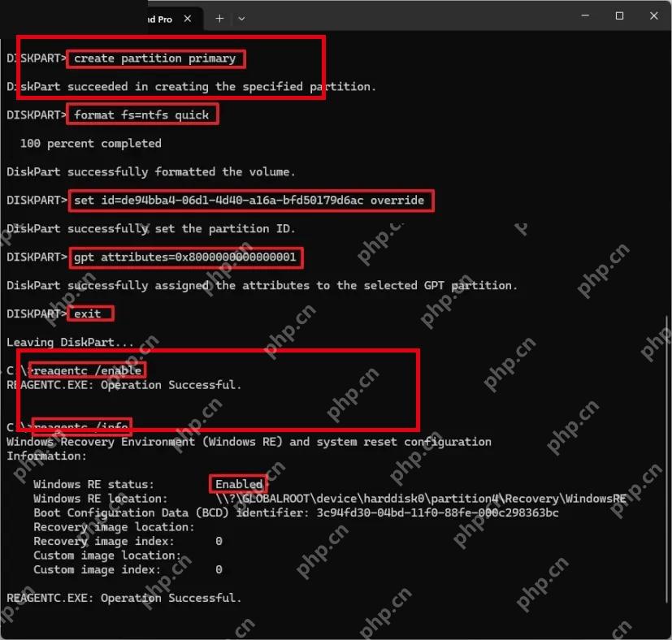Click "DiskPart succeeded in creating the specified partition." line
Viewport: 672px width, 640px height.
(191, 87)
